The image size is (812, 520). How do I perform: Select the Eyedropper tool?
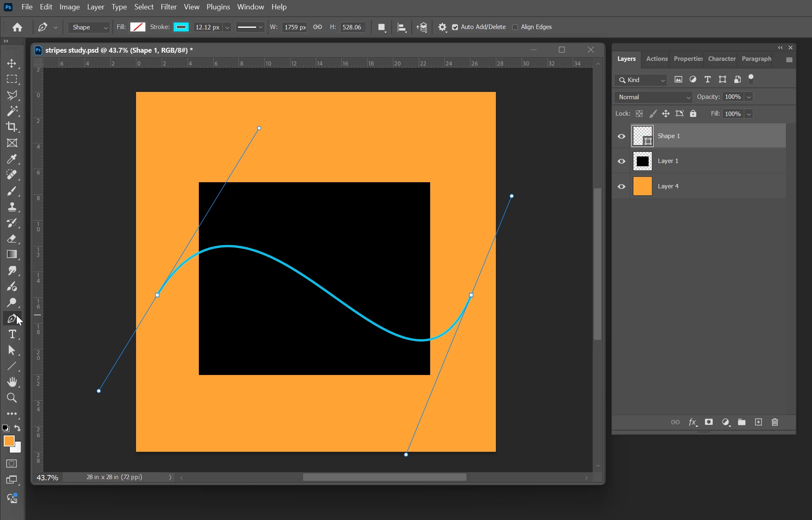coord(12,159)
